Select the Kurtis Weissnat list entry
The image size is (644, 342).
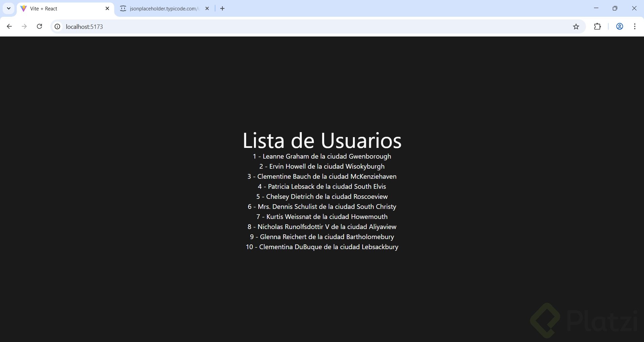(322, 217)
